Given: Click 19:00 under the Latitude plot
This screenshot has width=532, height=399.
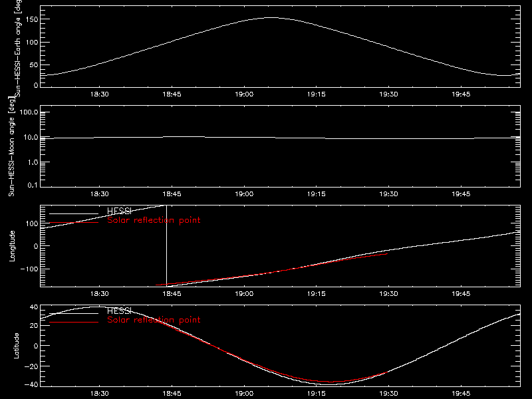Looking at the screenshot, I should tap(244, 394).
